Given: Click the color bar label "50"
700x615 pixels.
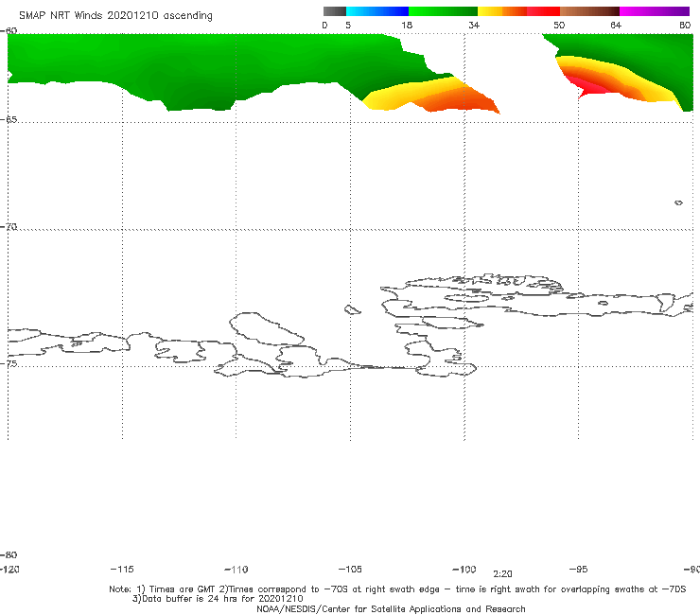Looking at the screenshot, I should click(x=559, y=25).
